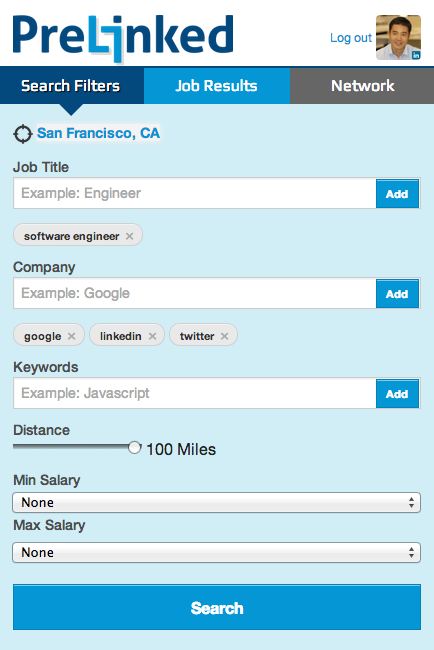Remove the twitter company tag

[x=224, y=336]
